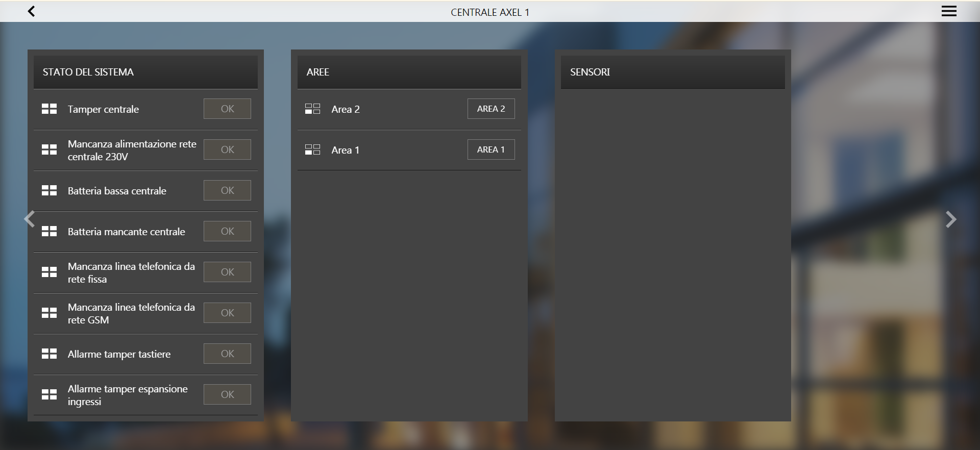Select the 'Batteria bassa centrale' label
Image resolution: width=980 pixels, height=450 pixels.
click(117, 191)
